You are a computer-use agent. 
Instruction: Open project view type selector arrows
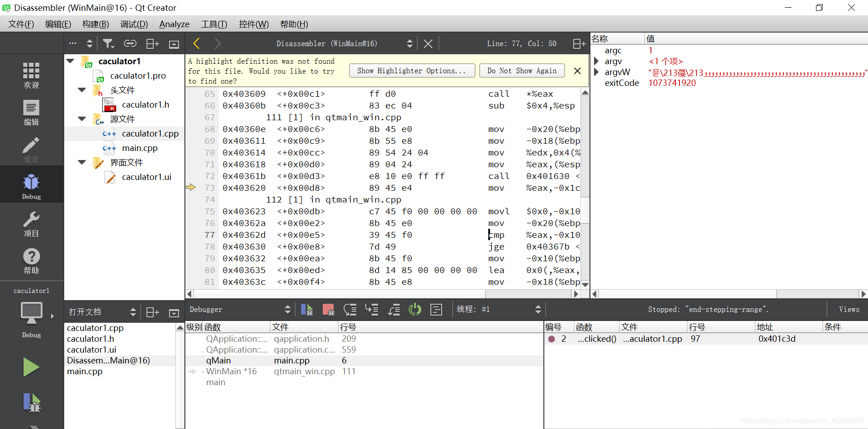coord(90,43)
